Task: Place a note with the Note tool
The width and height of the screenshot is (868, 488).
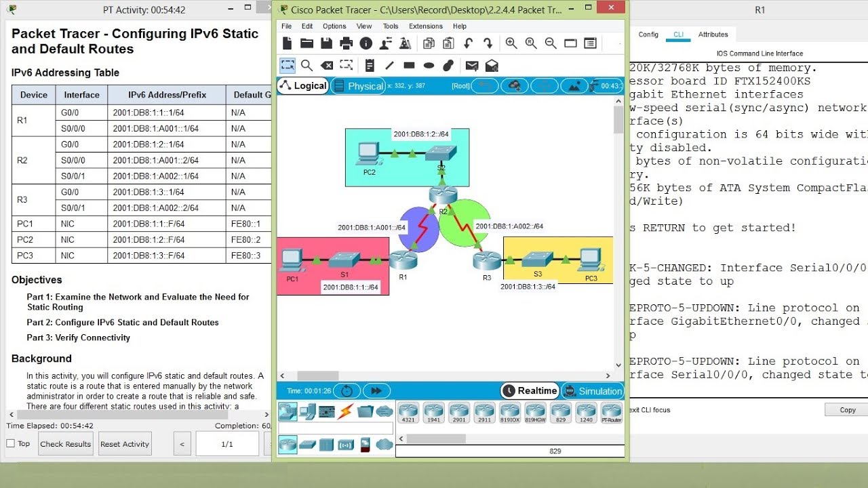Action: click(x=370, y=65)
